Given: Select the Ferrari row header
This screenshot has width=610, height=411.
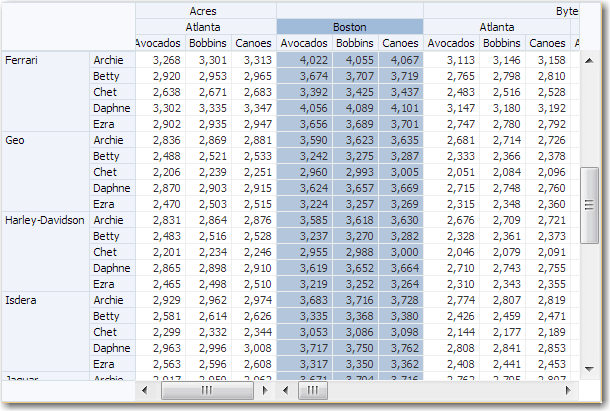Looking at the screenshot, I should 46,92.
